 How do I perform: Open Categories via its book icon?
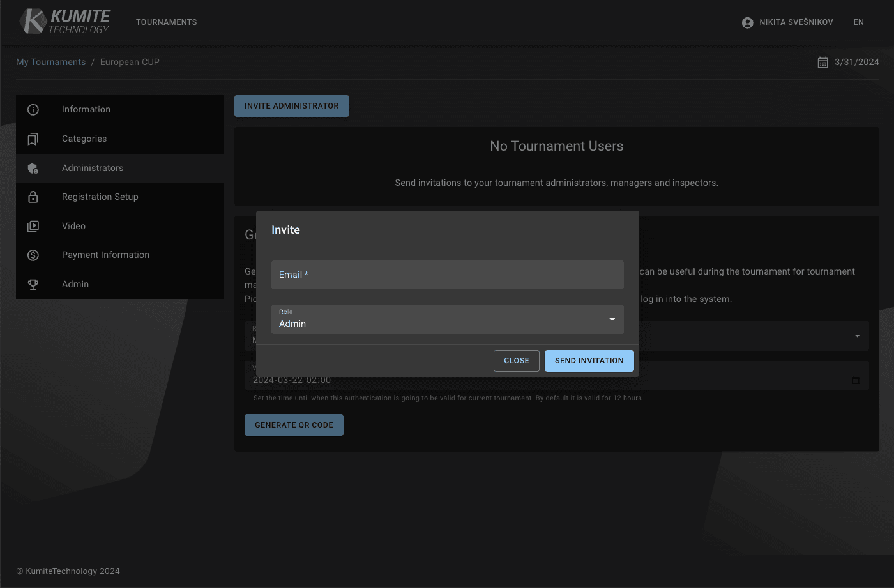point(33,139)
